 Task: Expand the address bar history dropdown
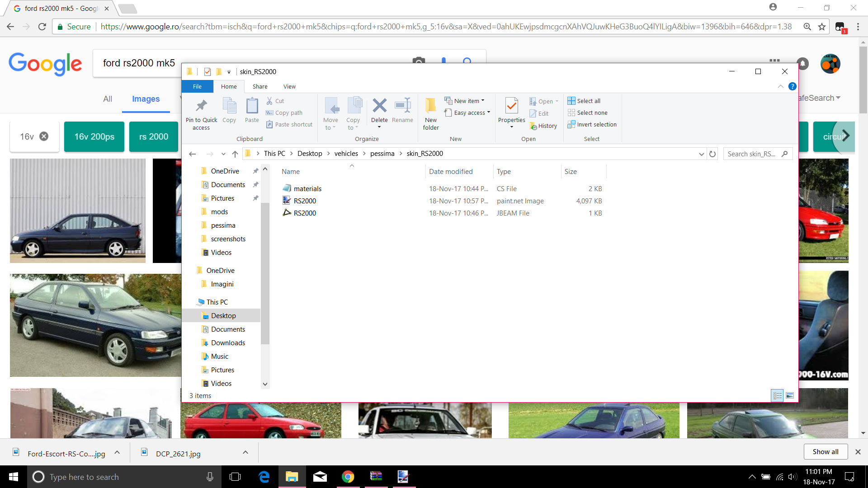click(x=701, y=154)
